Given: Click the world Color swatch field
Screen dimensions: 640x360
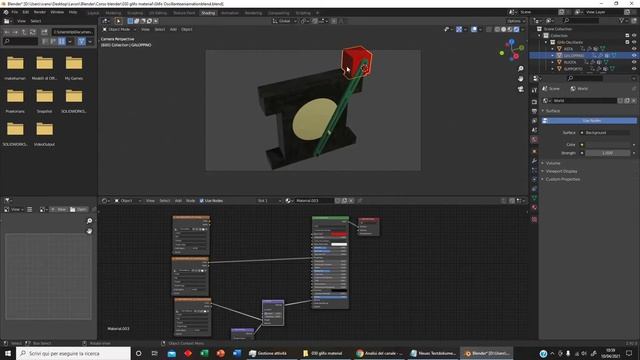Looking at the screenshot, I should 607,144.
